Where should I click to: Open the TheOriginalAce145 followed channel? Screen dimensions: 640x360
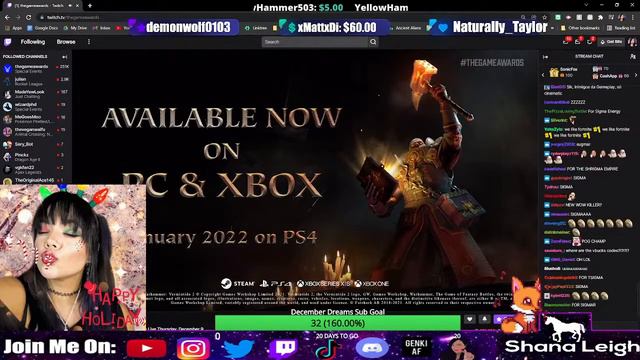[x=36, y=180]
